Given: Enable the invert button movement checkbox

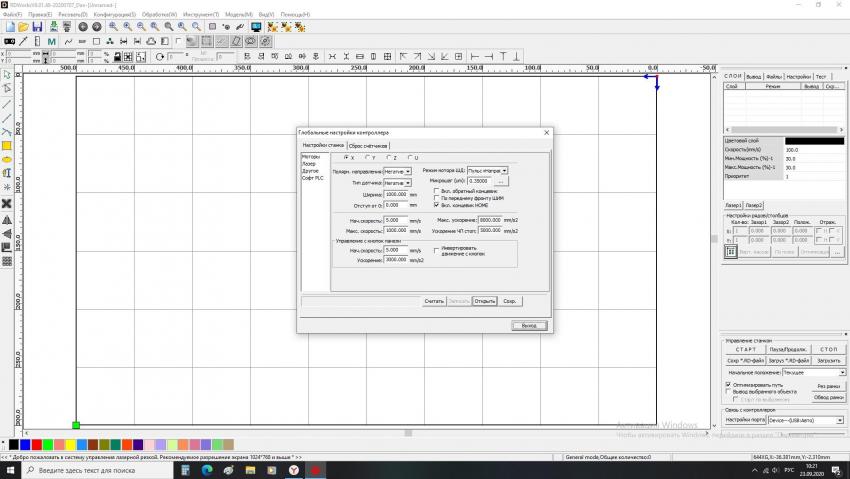Looking at the screenshot, I should [x=436, y=250].
